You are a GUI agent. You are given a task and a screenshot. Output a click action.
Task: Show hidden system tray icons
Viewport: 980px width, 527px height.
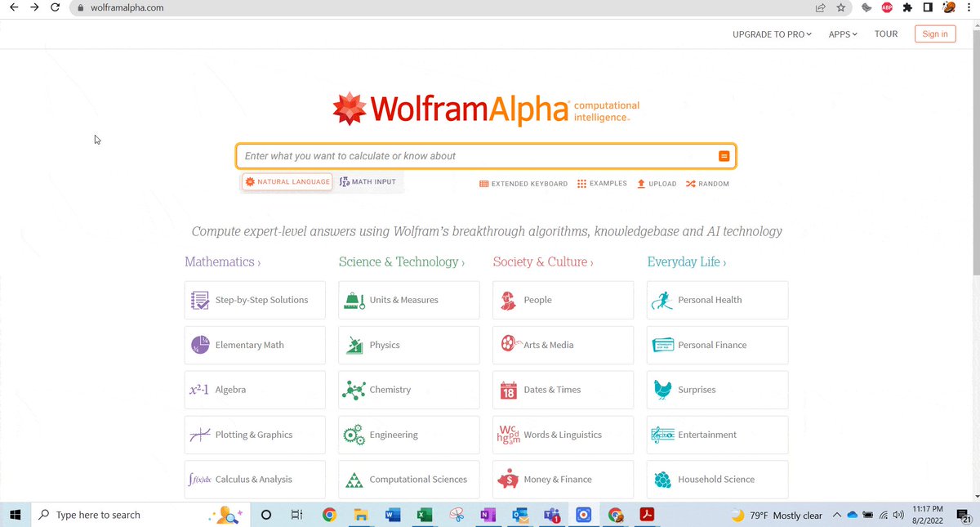click(837, 515)
